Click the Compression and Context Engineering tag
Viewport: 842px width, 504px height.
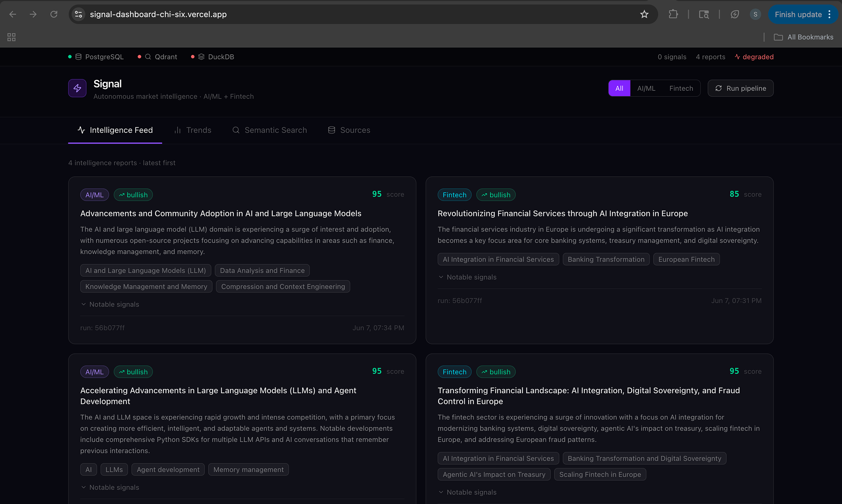pos(283,286)
